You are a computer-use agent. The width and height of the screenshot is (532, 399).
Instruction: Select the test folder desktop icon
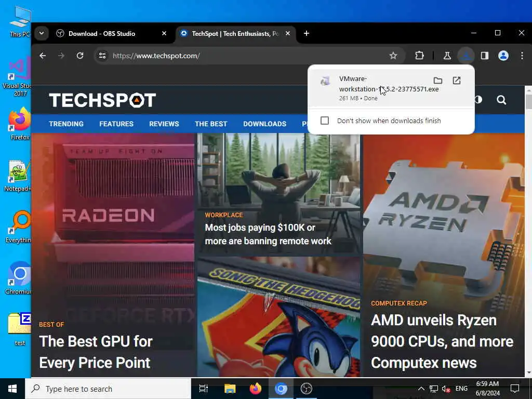[x=19, y=329]
